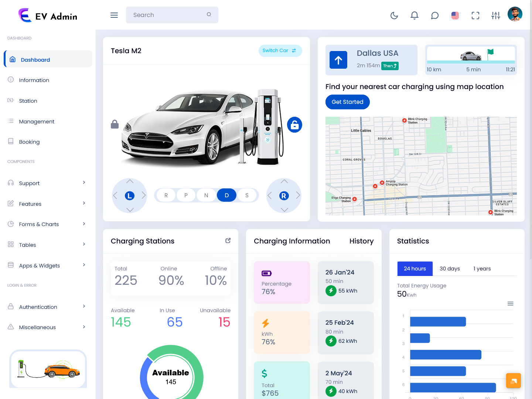
Task: Select the 30 days tab
Action: 450,269
